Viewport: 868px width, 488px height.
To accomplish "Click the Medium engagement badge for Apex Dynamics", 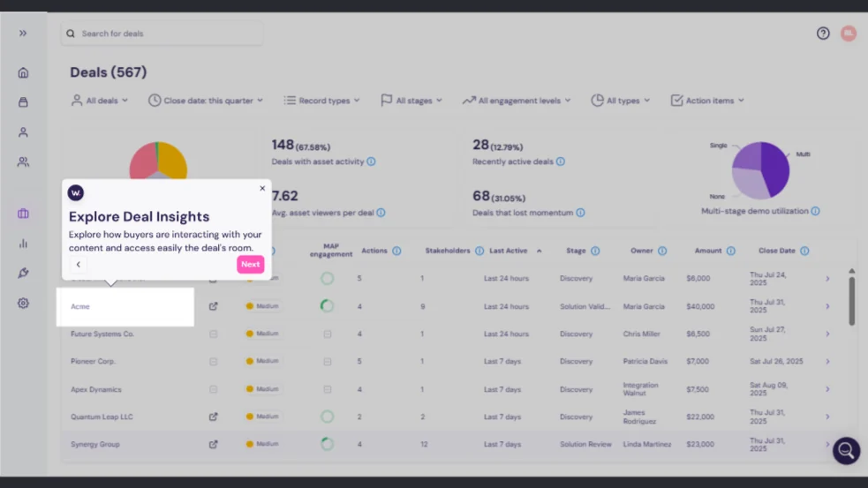I will tap(263, 389).
